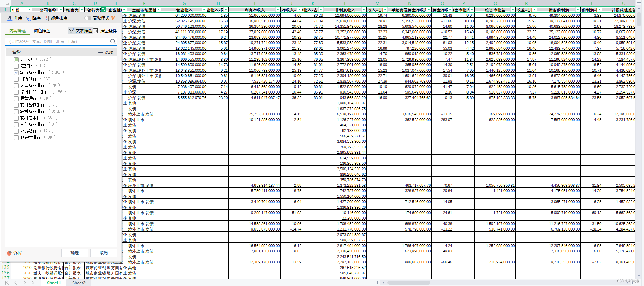Click the filter search input field

(61, 41)
